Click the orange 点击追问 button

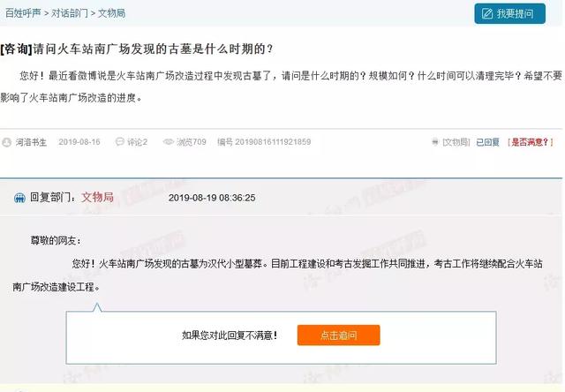click(338, 335)
